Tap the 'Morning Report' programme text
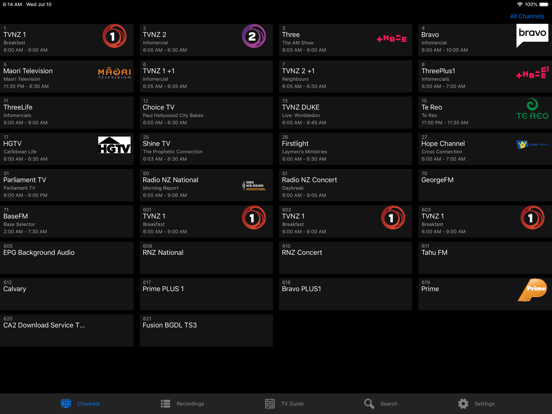The image size is (552, 414). click(161, 188)
